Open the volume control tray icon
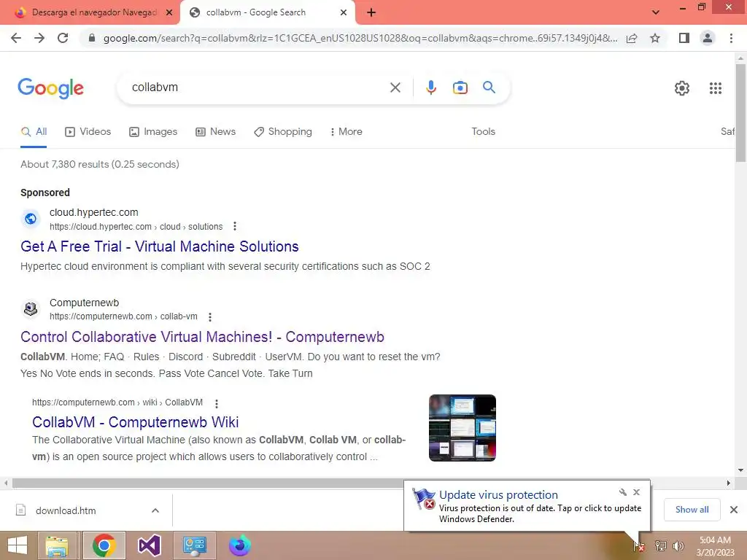Image resolution: width=747 pixels, height=560 pixels. (x=678, y=545)
